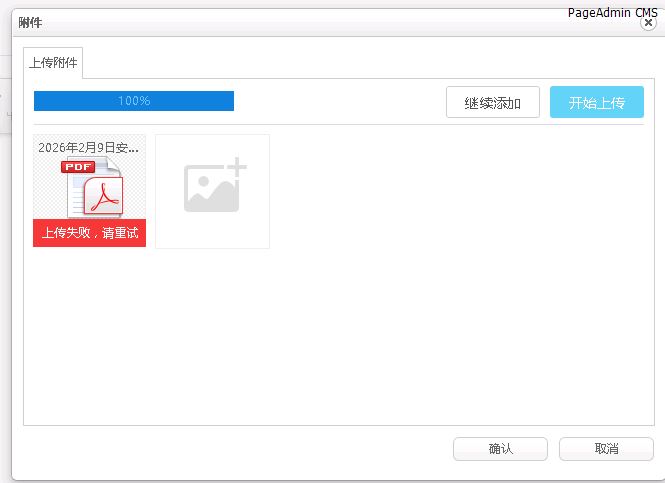Start uploading with 开始上传 button
The height and width of the screenshot is (483, 665).
[596, 102]
